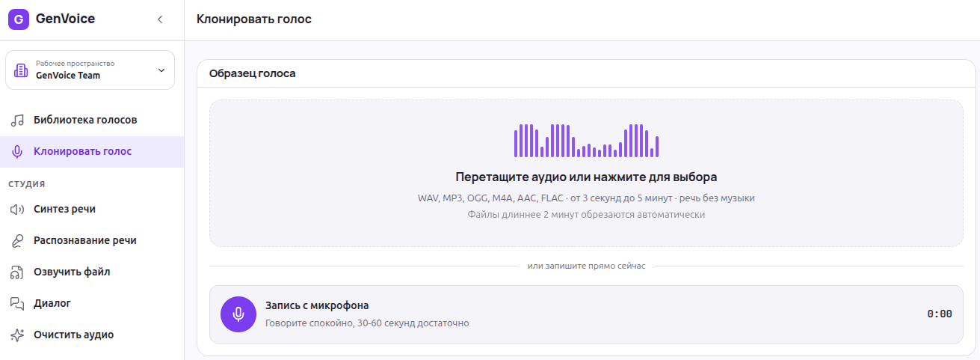Open Синтез речи in the studio menu

point(92,210)
